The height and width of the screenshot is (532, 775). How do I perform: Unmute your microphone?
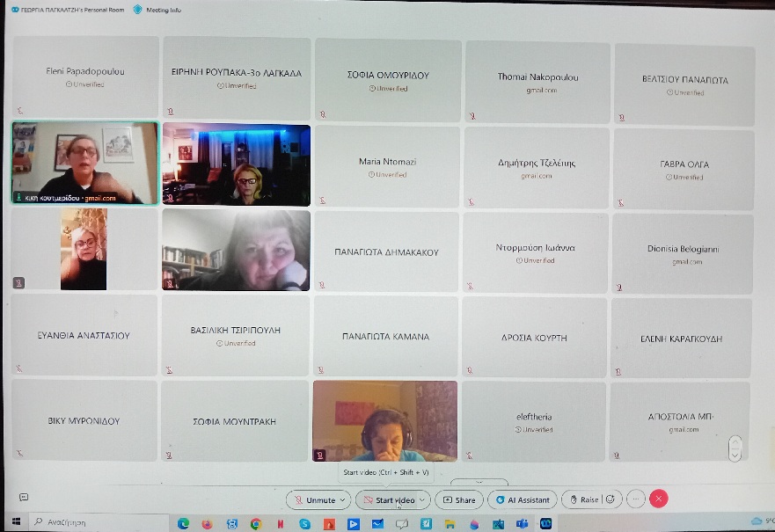pos(315,499)
